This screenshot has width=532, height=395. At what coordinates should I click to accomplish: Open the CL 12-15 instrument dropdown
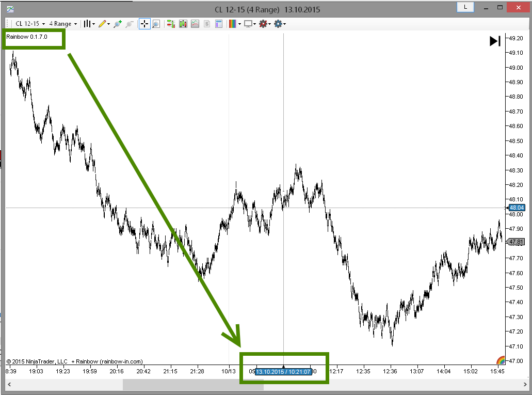pos(30,24)
